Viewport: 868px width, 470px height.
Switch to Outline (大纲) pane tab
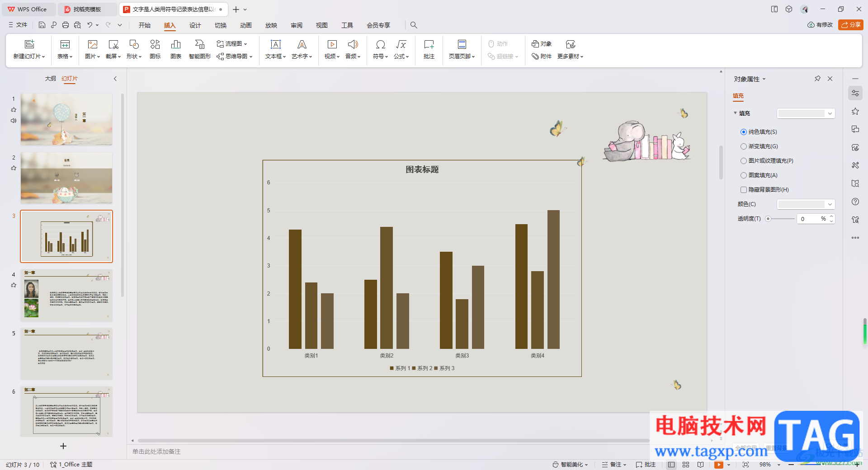(x=51, y=79)
